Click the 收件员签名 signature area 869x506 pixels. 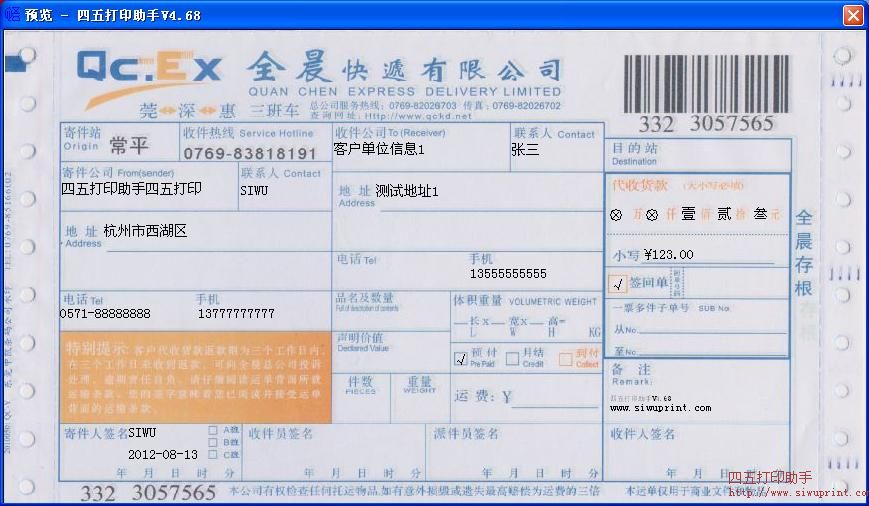tap(334, 452)
